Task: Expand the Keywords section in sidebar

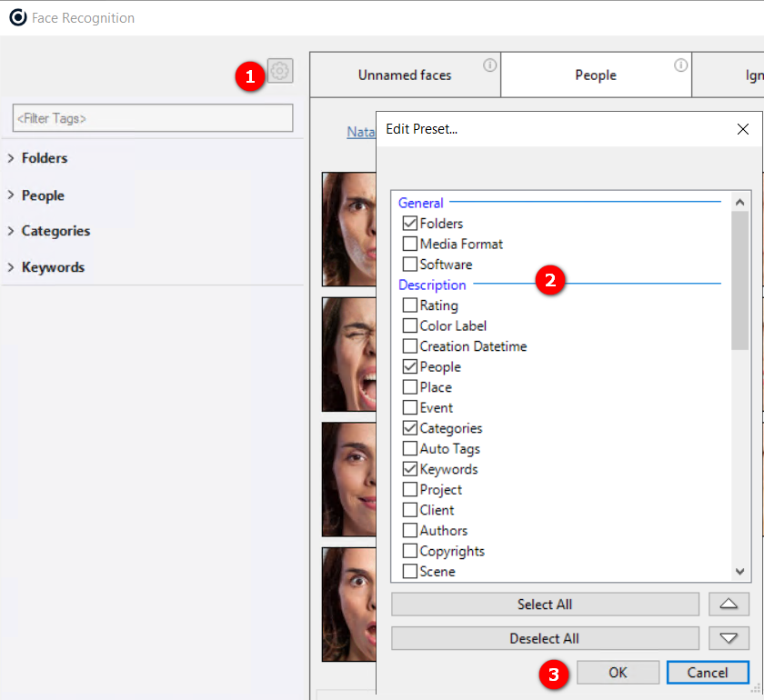Action: [11, 267]
